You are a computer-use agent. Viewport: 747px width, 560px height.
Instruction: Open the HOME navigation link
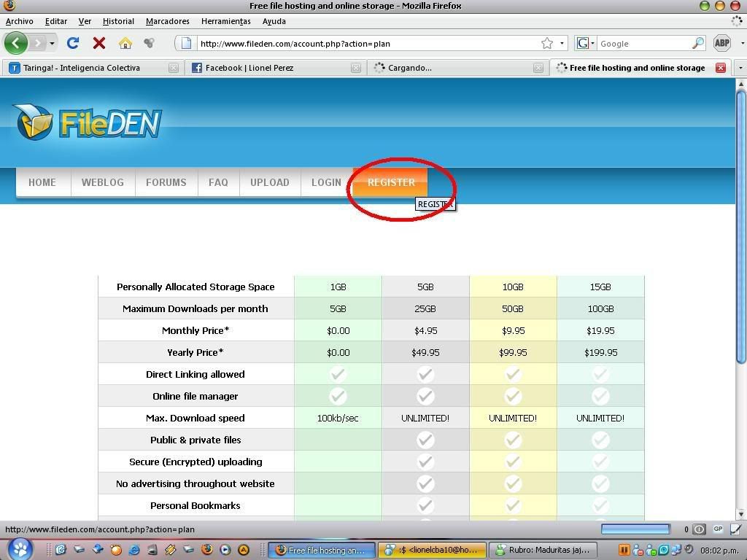tap(42, 182)
